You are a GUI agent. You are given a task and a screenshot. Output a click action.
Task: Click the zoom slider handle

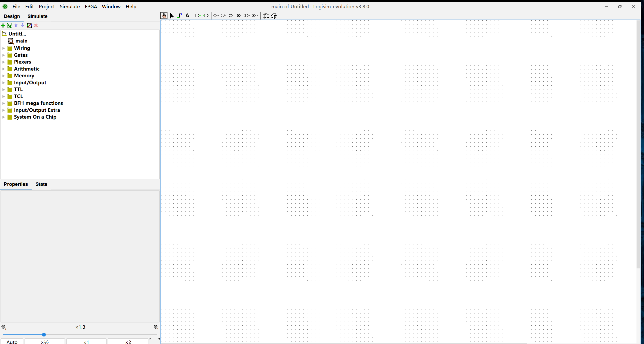tap(44, 334)
